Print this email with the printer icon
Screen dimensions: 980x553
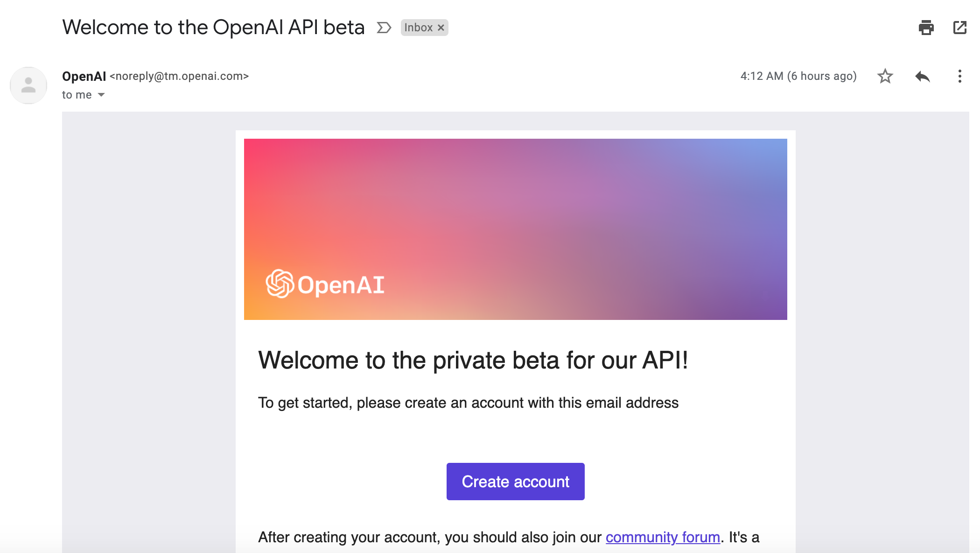(x=926, y=28)
